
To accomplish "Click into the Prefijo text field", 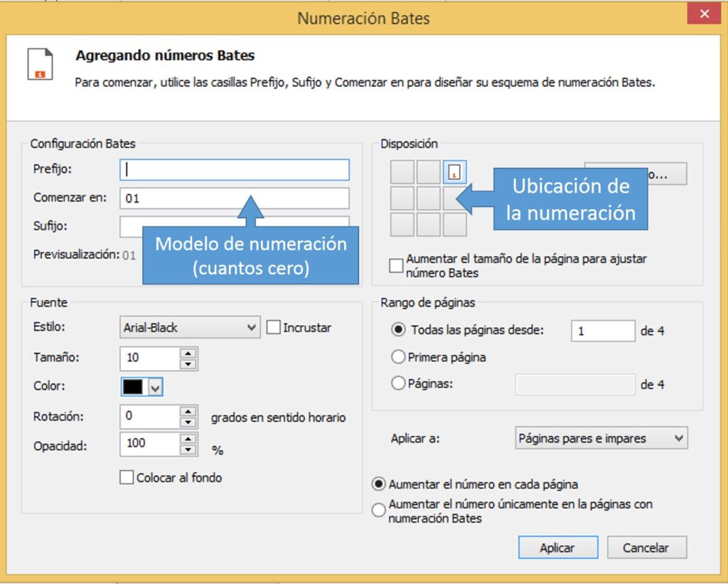I will [x=235, y=170].
